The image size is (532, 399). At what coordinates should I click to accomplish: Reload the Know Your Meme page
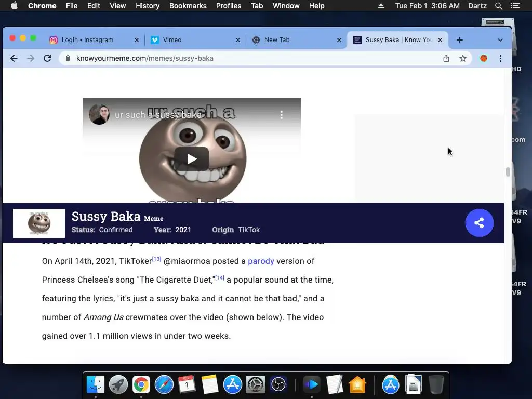tap(47, 58)
